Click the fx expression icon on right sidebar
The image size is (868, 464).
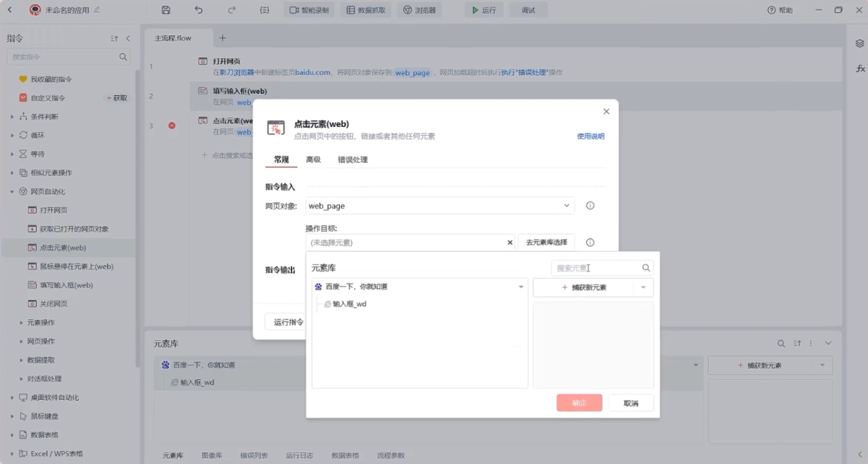(860, 69)
